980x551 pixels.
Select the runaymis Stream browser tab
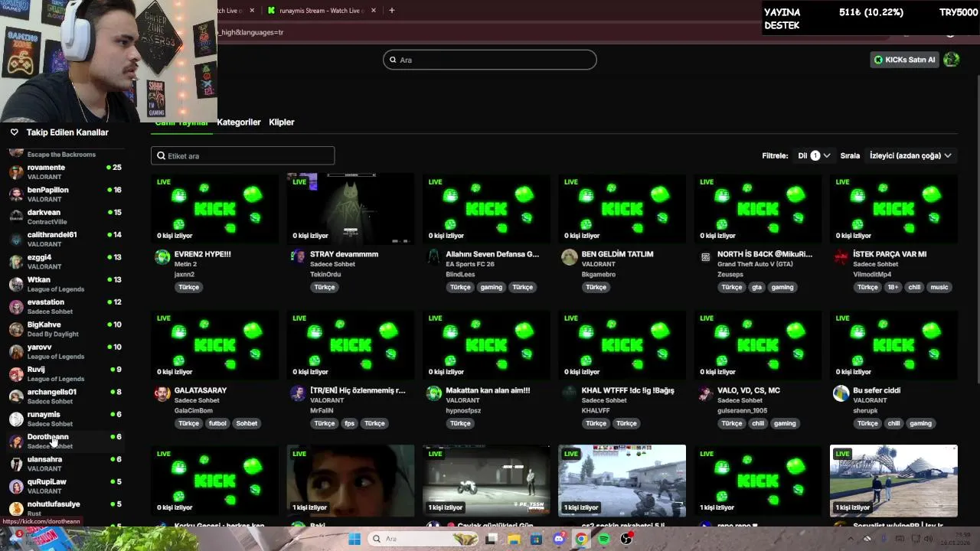319,11
